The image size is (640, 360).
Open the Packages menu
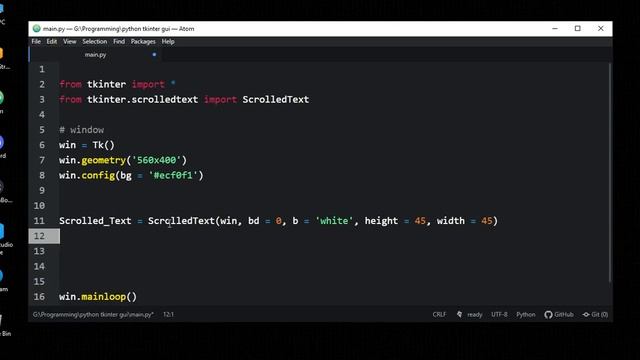pos(143,42)
